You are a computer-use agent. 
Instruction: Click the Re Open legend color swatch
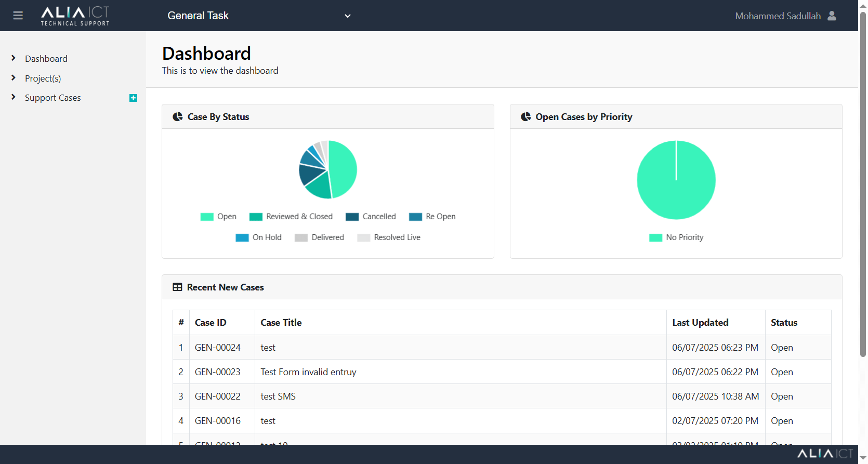[415, 217]
